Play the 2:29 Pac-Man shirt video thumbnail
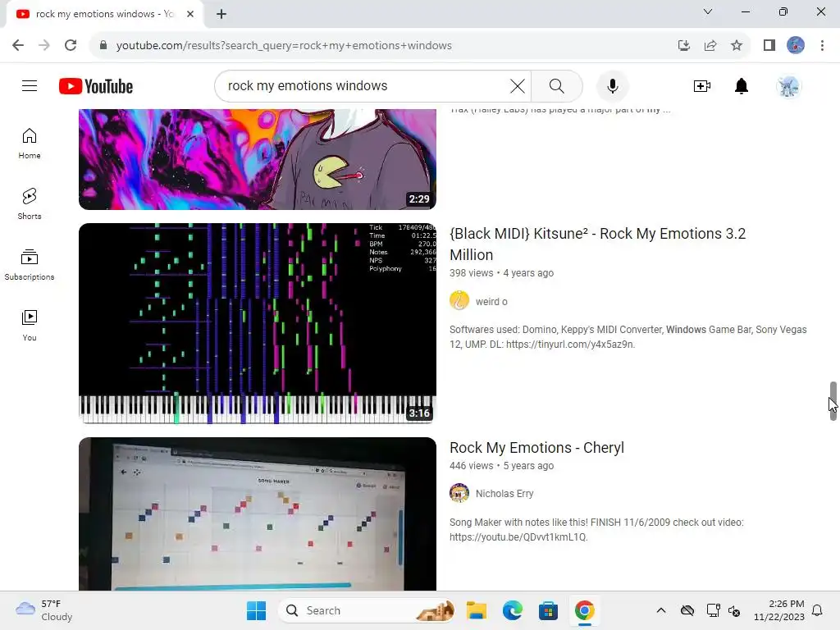The height and width of the screenshot is (630, 840). 257,159
